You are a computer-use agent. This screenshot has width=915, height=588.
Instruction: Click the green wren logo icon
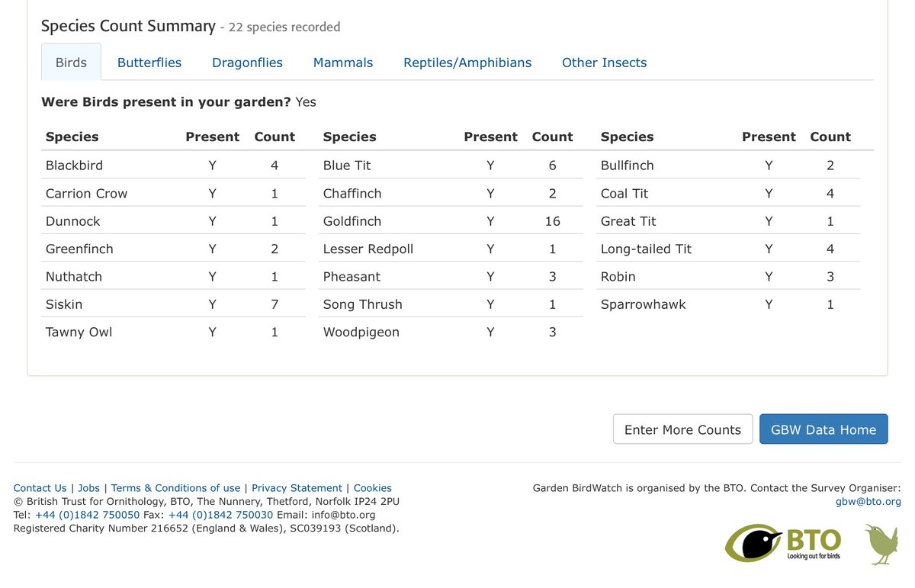click(x=881, y=544)
